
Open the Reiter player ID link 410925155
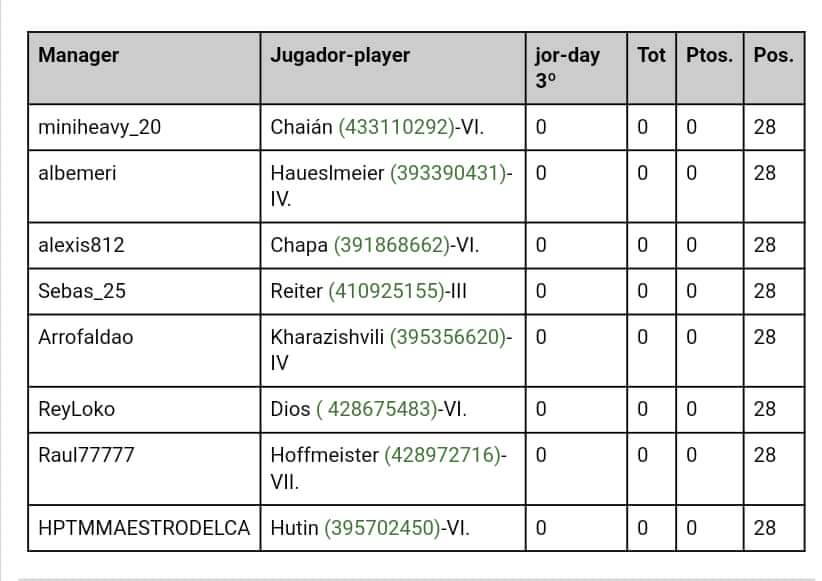tap(386, 291)
